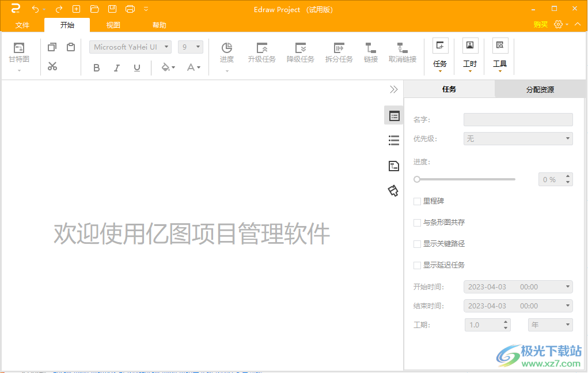Click the print icon
588x373 pixels.
130,9
